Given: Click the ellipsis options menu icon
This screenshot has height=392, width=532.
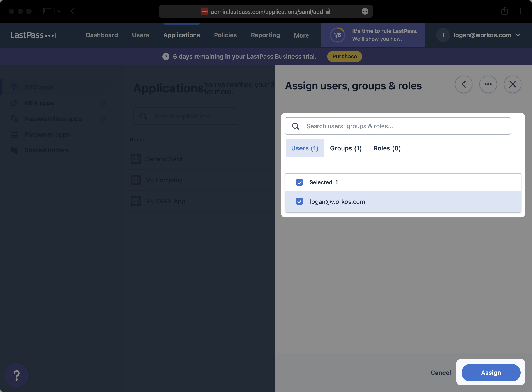Looking at the screenshot, I should click(x=488, y=84).
